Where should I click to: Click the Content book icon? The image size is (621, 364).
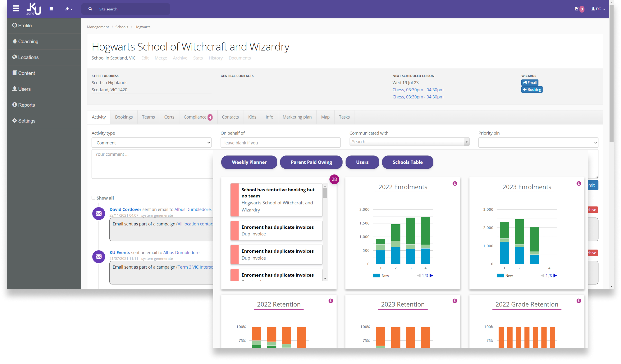(x=15, y=73)
